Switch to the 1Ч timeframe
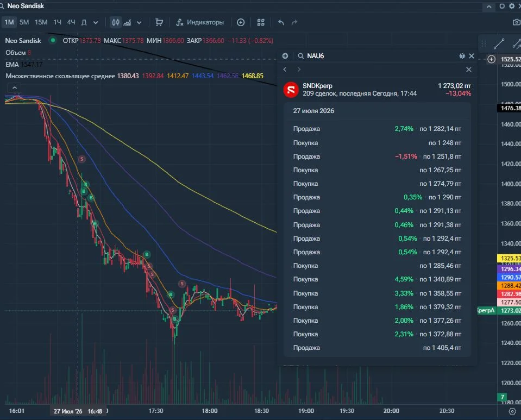The width and height of the screenshot is (521, 420). pos(57,22)
